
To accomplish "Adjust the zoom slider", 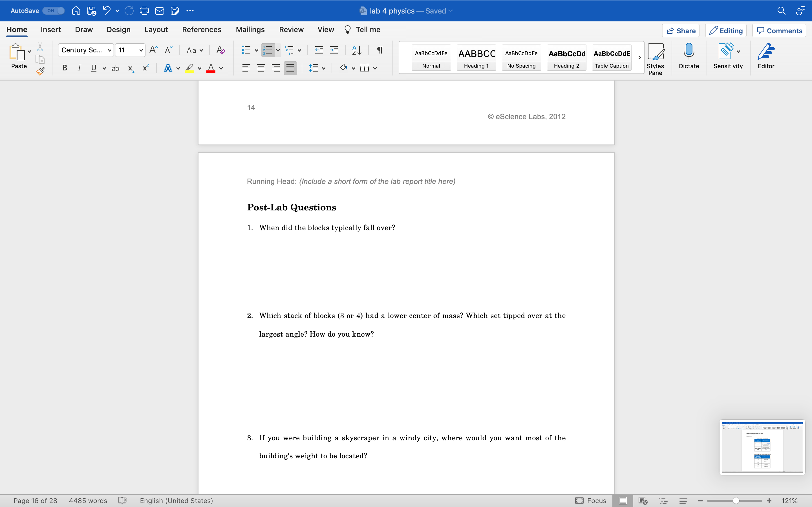I will (734, 500).
